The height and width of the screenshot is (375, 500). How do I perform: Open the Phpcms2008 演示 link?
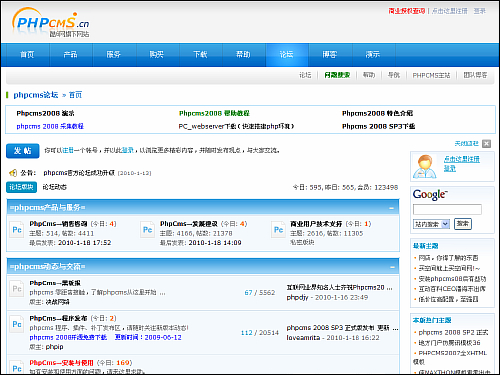[45, 113]
